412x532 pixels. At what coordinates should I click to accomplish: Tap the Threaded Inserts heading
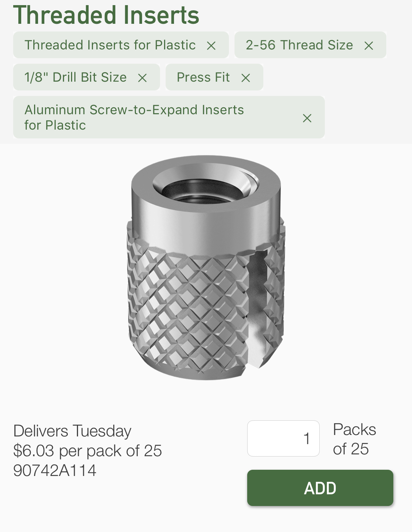(x=106, y=15)
